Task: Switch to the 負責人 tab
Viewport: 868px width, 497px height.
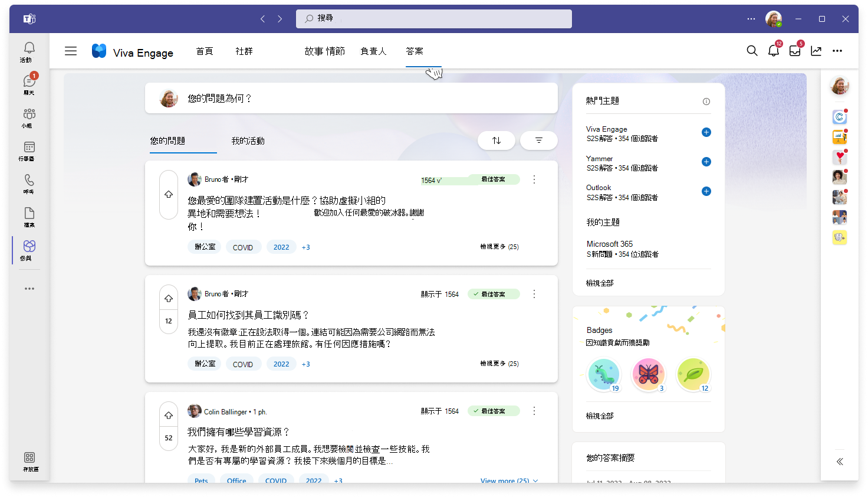Action: [x=373, y=51]
